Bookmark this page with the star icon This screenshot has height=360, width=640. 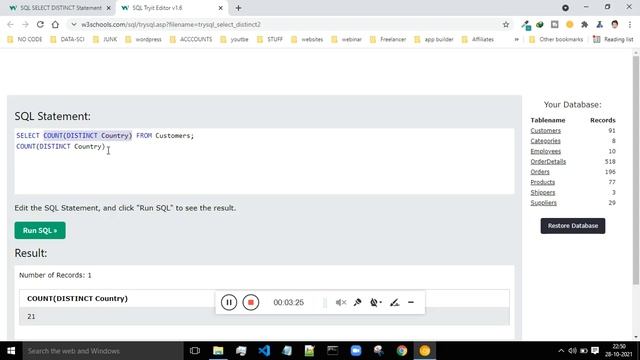pos(506,24)
